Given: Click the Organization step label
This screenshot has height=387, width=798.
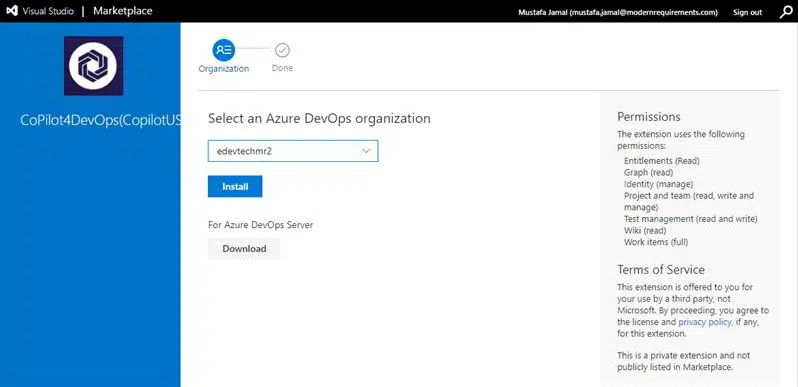Looking at the screenshot, I should point(223,69).
